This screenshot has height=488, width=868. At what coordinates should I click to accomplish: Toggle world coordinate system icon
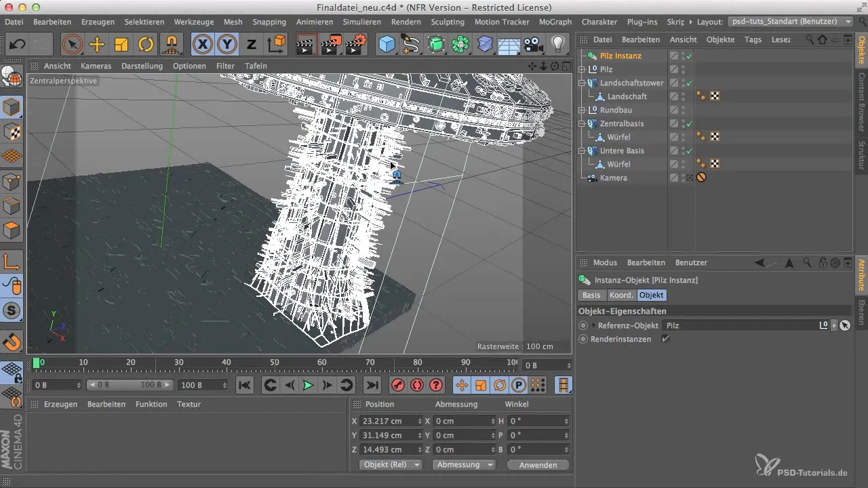(x=277, y=45)
